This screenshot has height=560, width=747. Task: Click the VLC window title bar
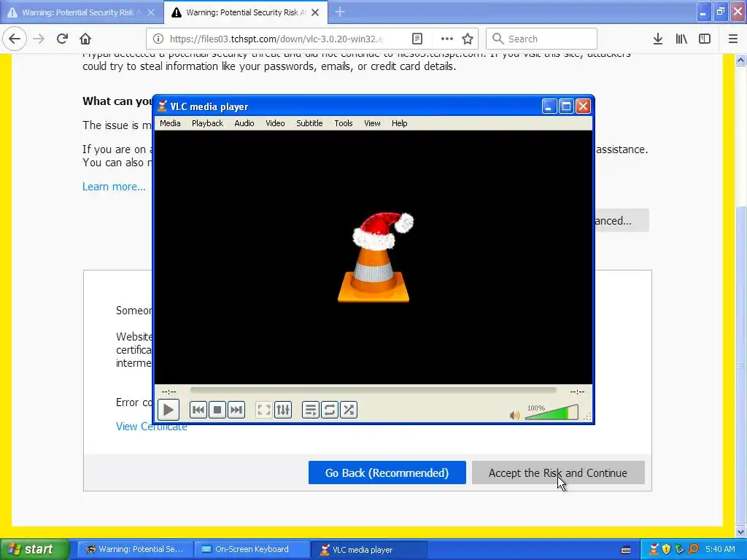point(373,106)
